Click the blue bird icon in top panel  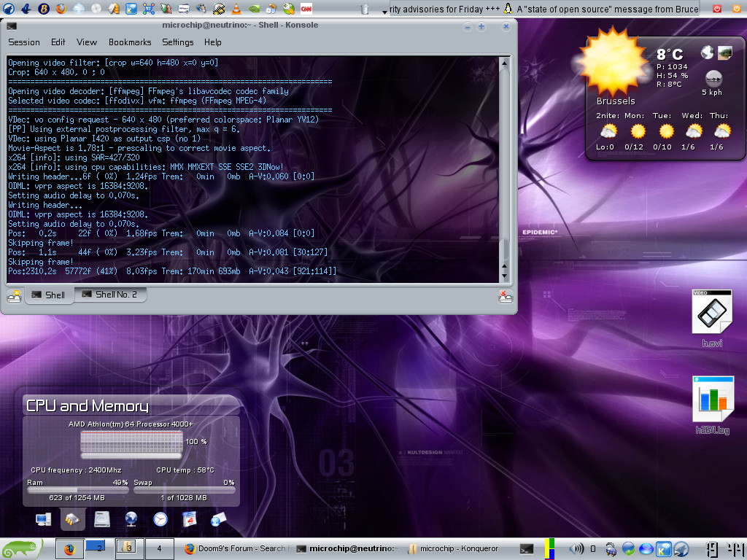pos(26,8)
